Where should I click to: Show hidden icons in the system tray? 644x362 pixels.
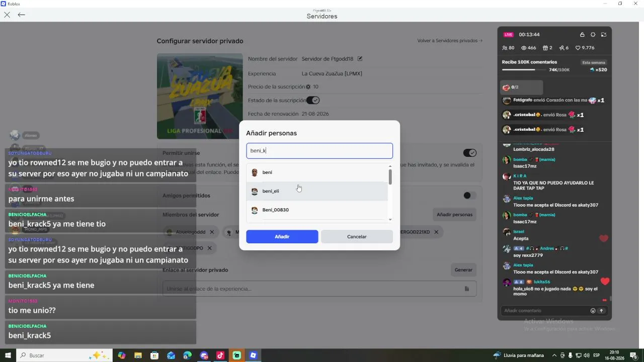click(x=554, y=355)
